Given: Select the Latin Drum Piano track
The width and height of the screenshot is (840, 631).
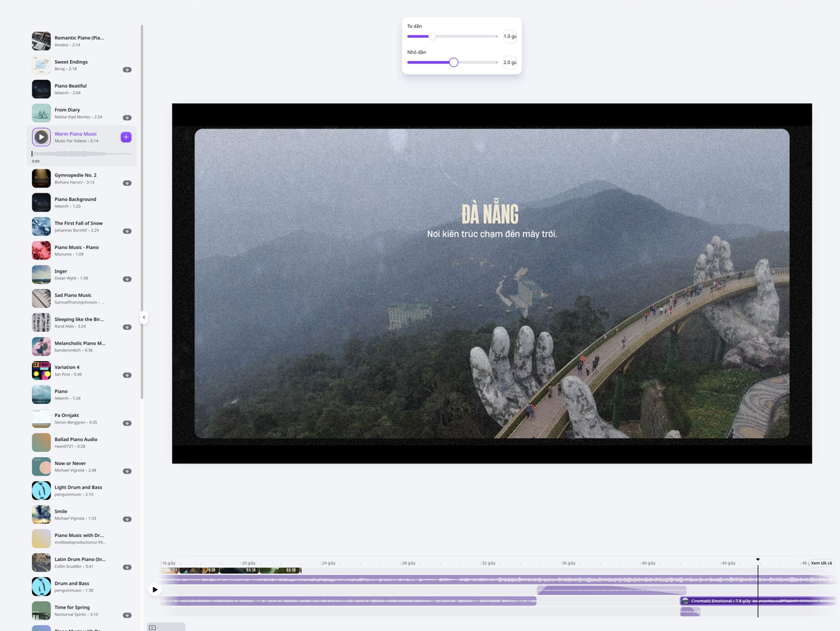Looking at the screenshot, I should point(81,562).
